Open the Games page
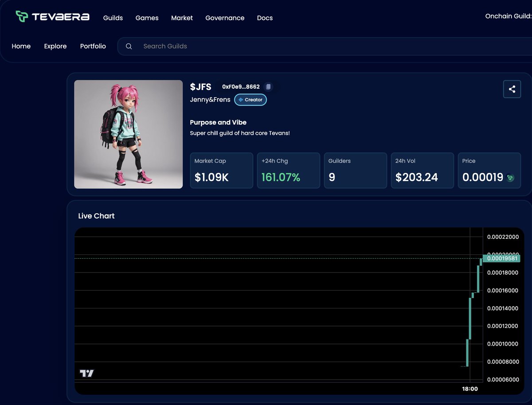 click(x=147, y=18)
